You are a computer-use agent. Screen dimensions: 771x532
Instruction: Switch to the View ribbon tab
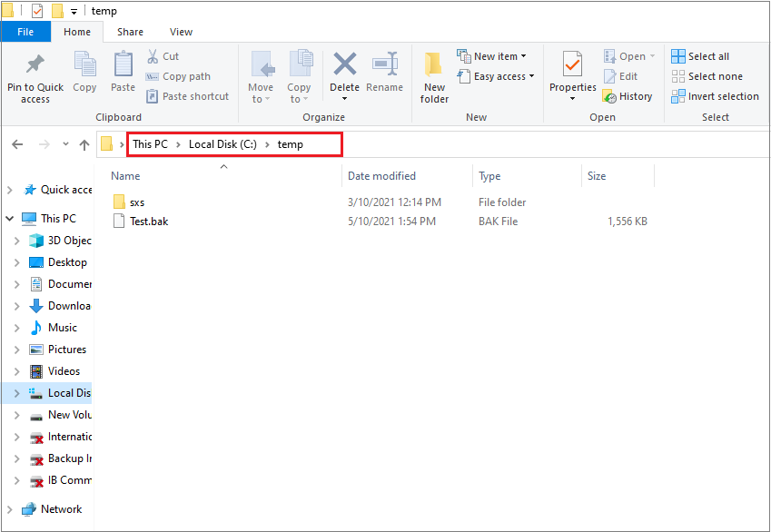point(181,32)
